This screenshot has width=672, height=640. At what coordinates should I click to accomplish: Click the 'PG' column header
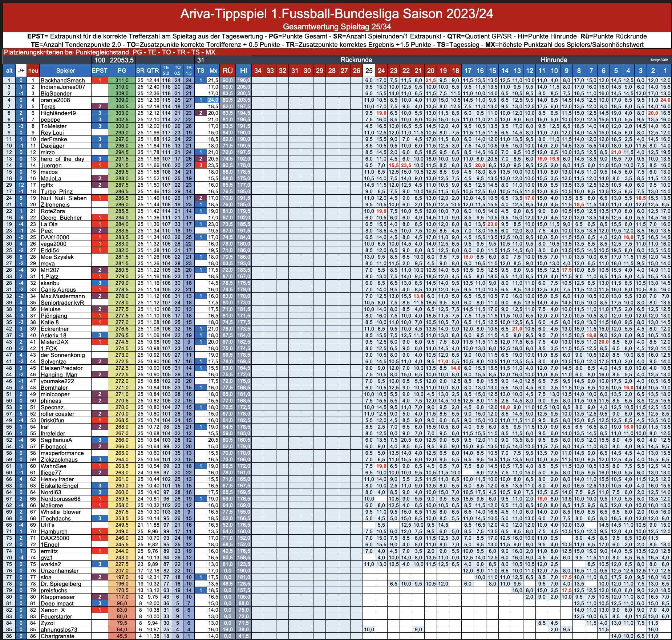click(122, 71)
